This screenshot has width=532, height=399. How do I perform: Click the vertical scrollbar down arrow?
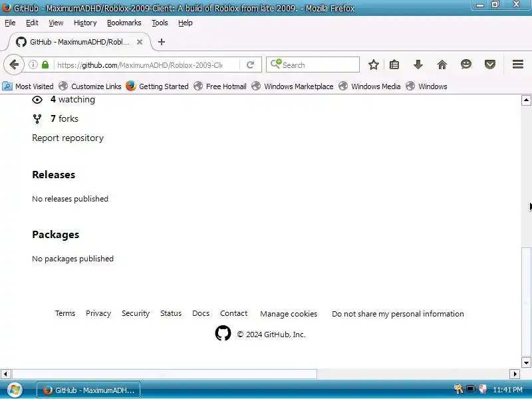[x=526, y=362]
